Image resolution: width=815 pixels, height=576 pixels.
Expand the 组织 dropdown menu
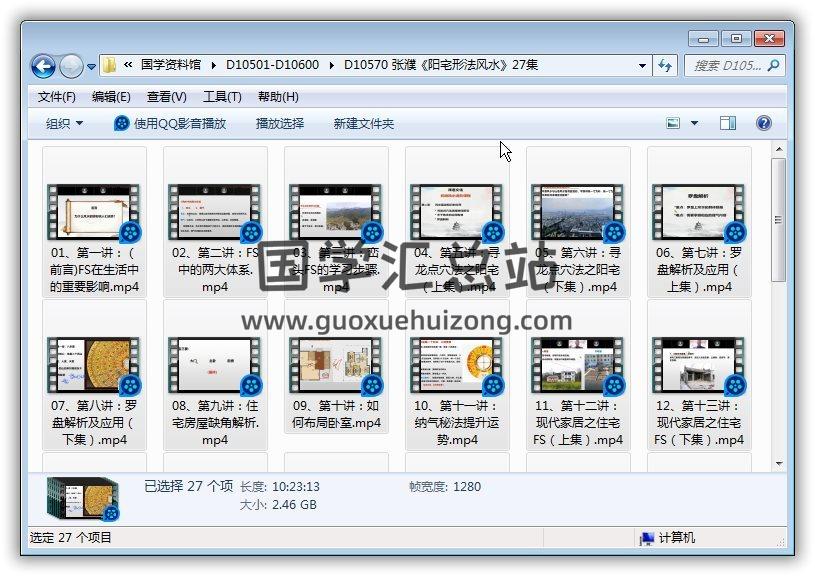click(65, 123)
